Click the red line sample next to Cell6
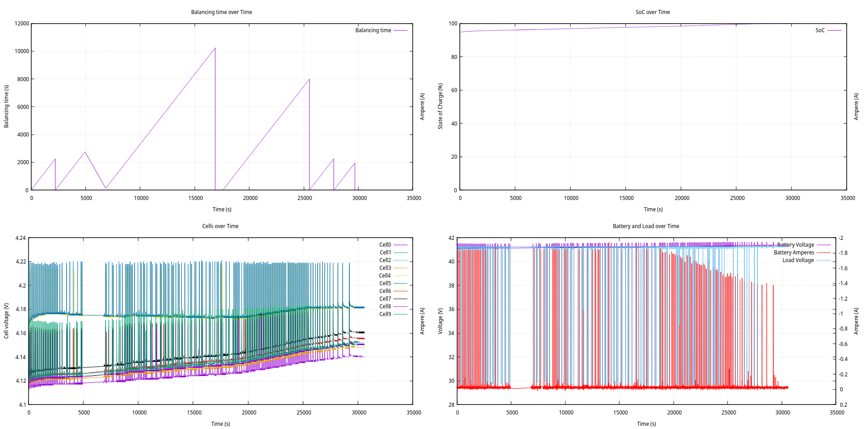 pyautogui.click(x=400, y=291)
